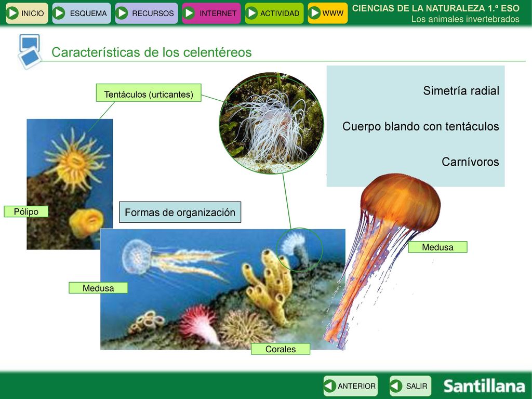Click the 'Formas de organización' box
Screen dimensions: 532x399
pyautogui.click(x=180, y=212)
